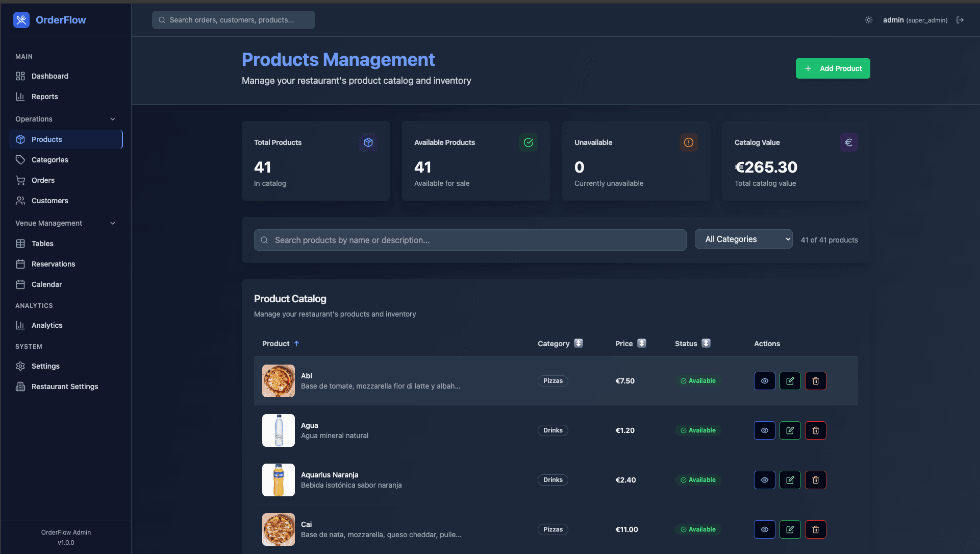Switch to the Categories page

[49, 160]
